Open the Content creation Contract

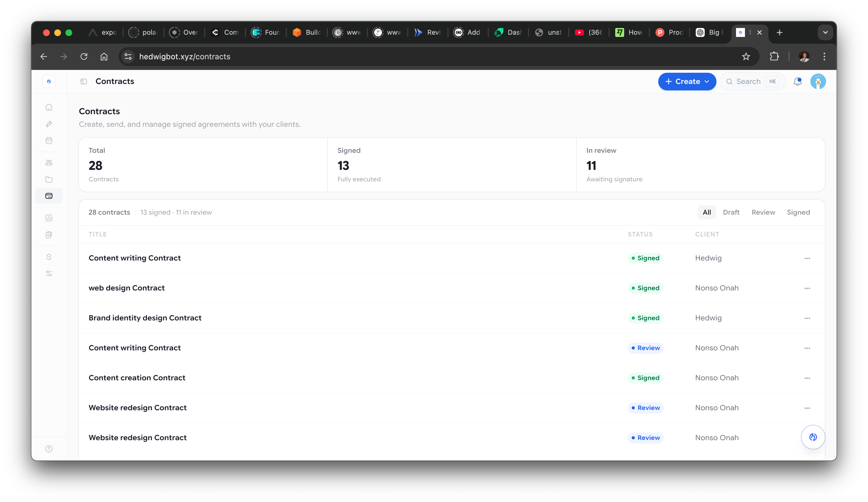[x=452, y=378]
